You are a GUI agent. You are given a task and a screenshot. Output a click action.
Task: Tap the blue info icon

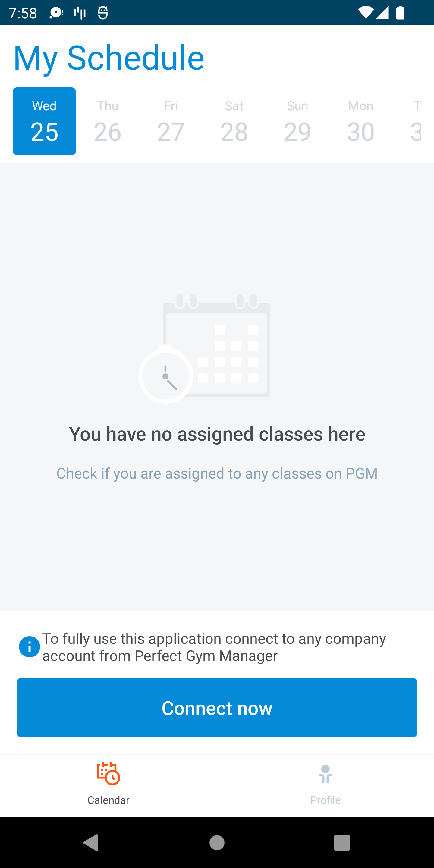click(30, 646)
